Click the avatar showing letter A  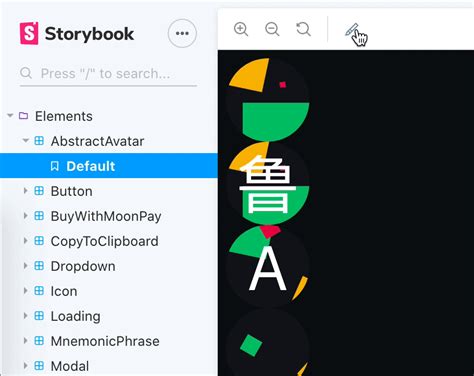coord(268,267)
